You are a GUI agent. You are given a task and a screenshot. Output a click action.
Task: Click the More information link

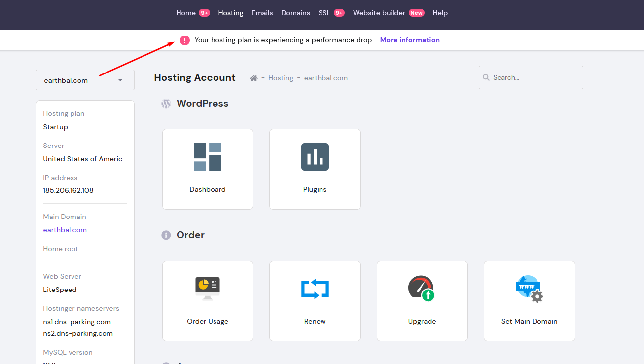click(x=410, y=40)
